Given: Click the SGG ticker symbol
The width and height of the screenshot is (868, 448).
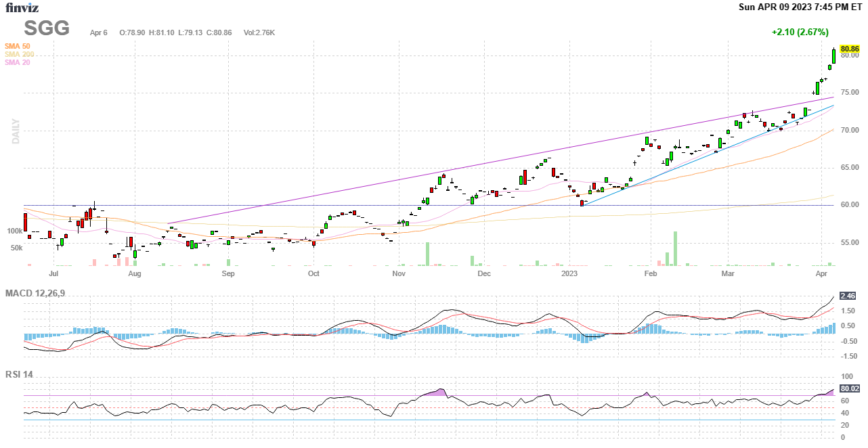Looking at the screenshot, I should pos(47,28).
